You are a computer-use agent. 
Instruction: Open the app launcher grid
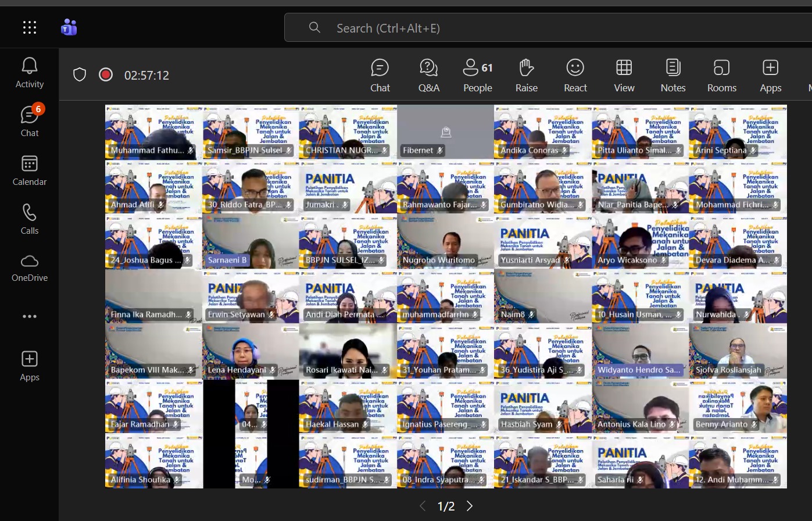pyautogui.click(x=30, y=27)
